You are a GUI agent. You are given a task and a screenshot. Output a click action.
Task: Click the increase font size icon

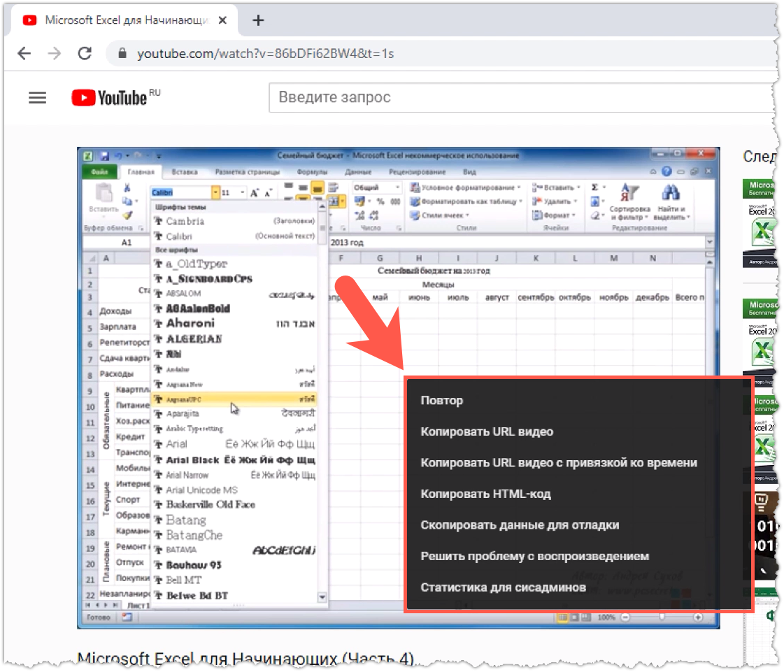255,193
